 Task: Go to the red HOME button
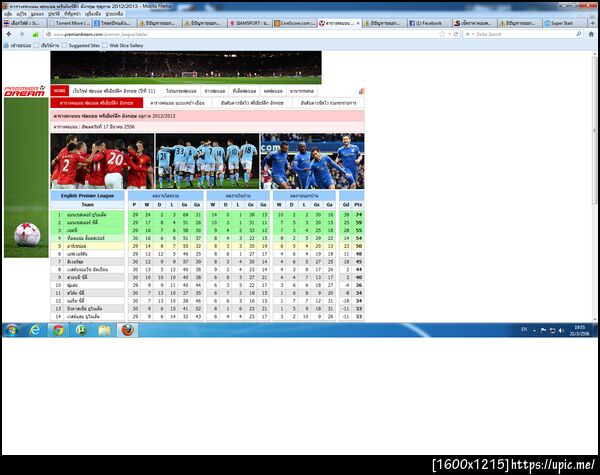(x=60, y=91)
